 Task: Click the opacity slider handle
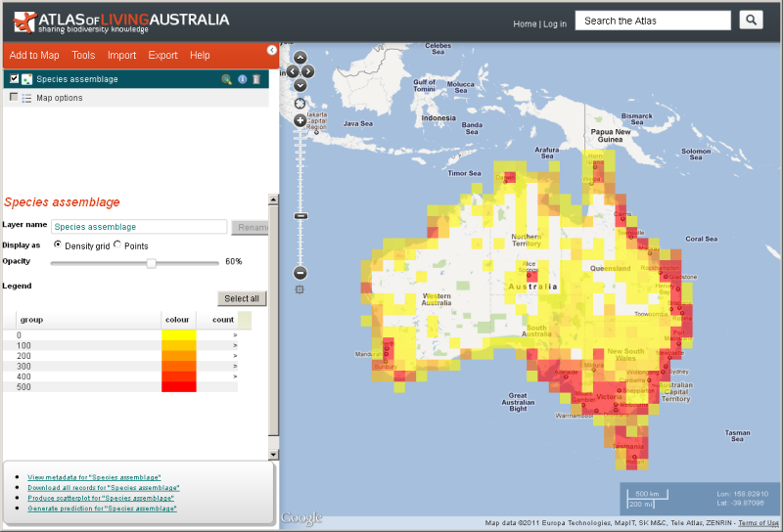point(152,262)
